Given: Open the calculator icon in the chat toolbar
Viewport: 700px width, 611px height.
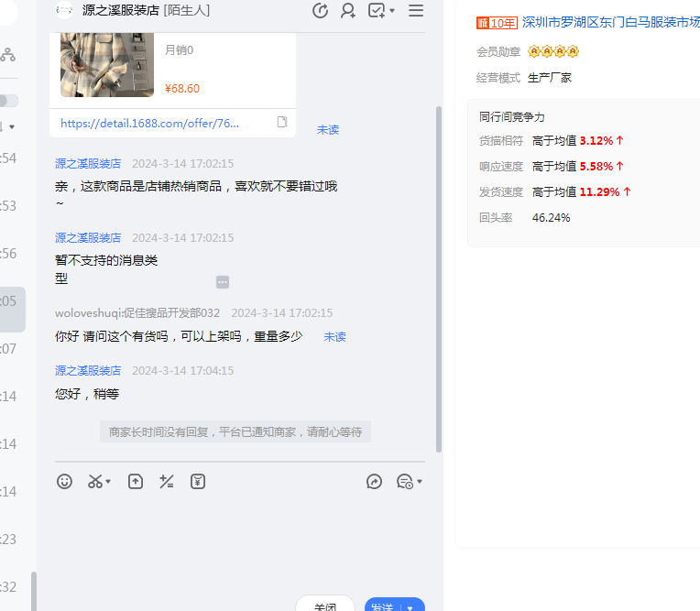Looking at the screenshot, I should pos(167,481).
